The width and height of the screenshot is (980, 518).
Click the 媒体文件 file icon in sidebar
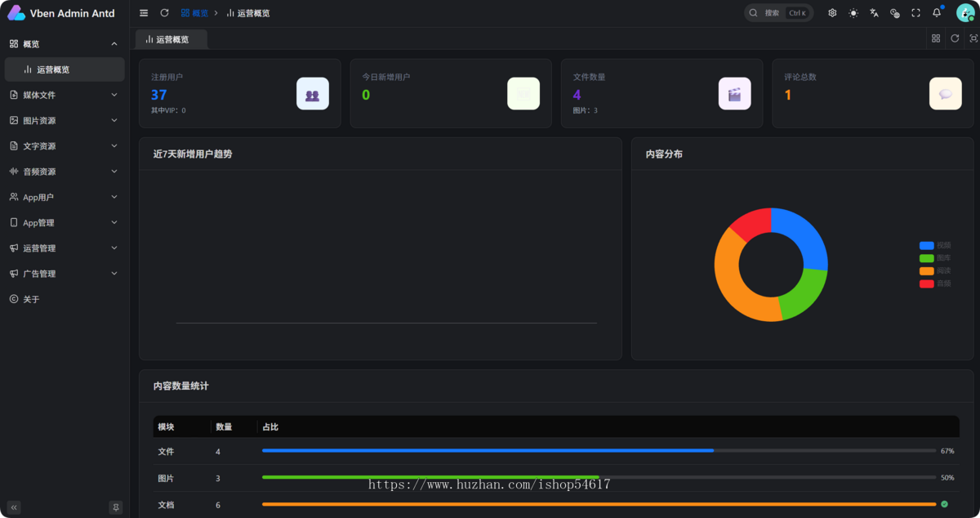[x=14, y=95]
